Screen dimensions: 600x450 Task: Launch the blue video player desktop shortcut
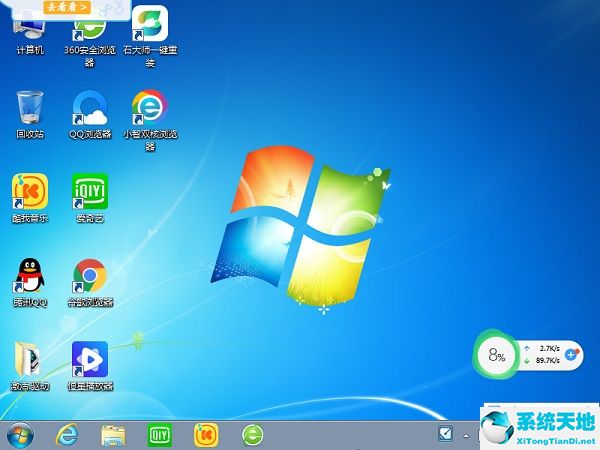(90, 358)
